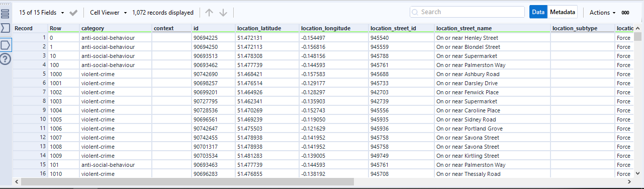The width and height of the screenshot is (644, 189).
Task: Select street id cell 945540
Action: click(x=401, y=38)
